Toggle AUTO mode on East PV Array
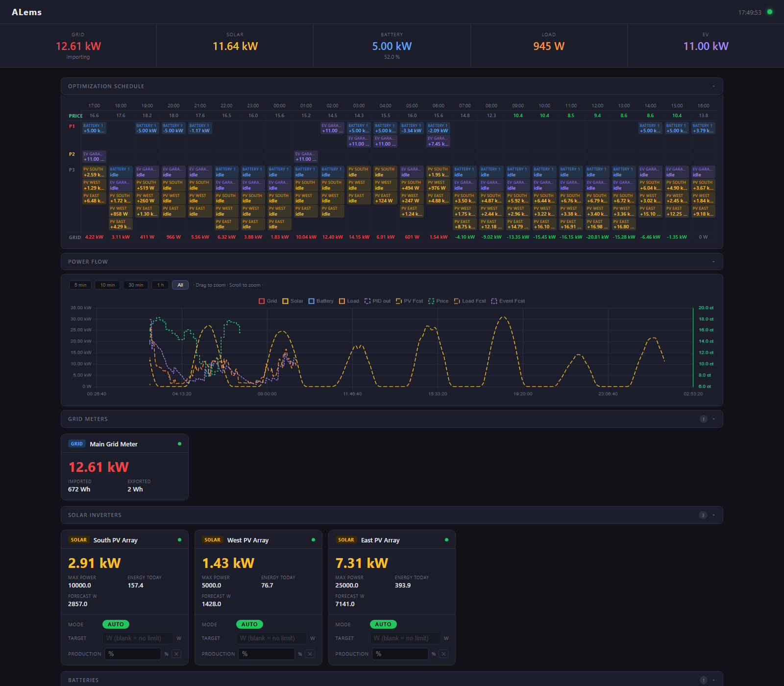The width and height of the screenshot is (784, 686). coord(383,624)
